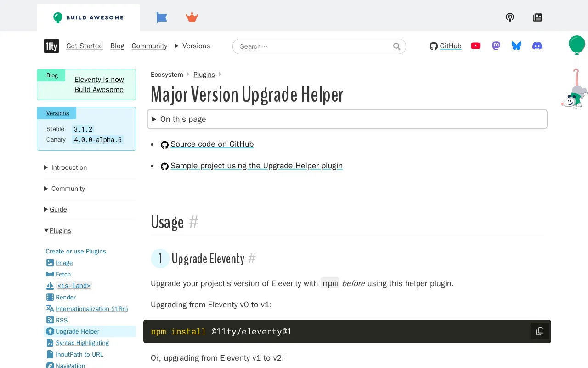
Task: Click the GitHub icon beside Sample project
Action: (x=164, y=167)
